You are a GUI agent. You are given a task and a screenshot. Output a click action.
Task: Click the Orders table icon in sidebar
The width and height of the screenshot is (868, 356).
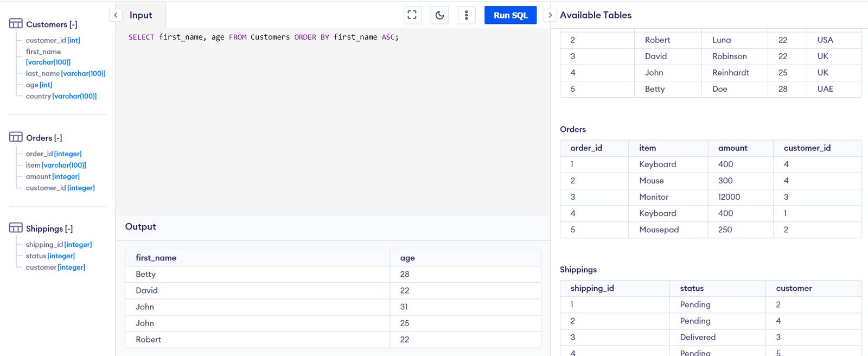tap(16, 137)
